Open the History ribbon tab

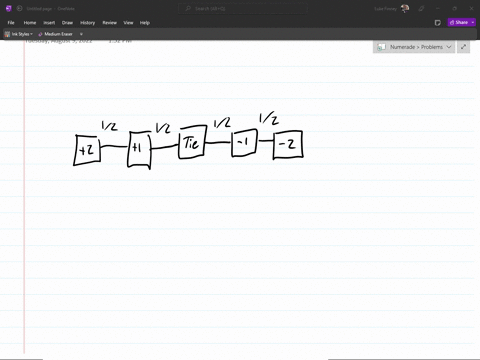coord(88,23)
